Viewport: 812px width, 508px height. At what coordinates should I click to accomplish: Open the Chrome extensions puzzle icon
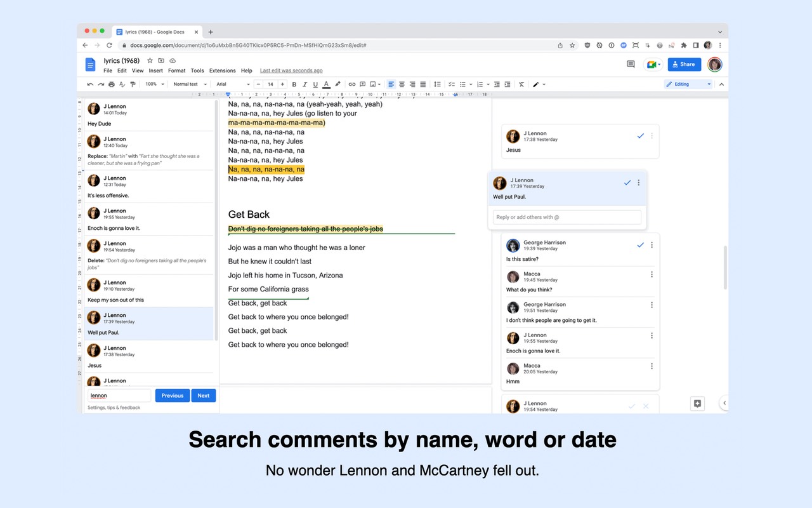coord(684,45)
